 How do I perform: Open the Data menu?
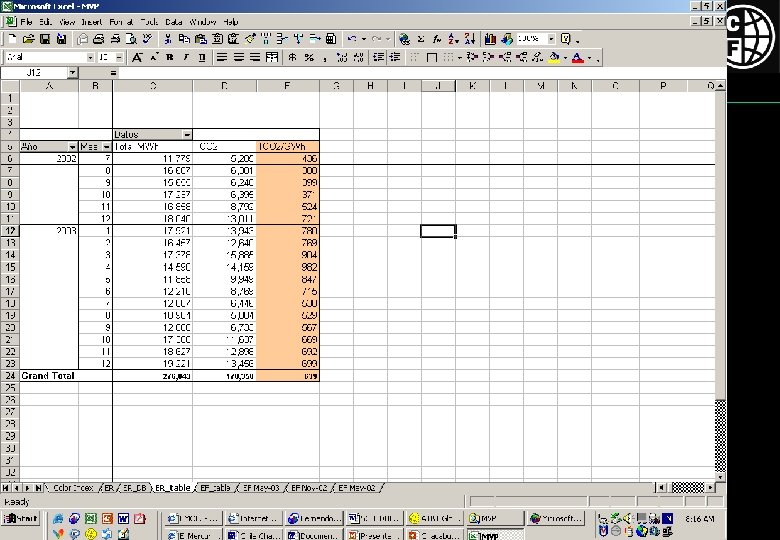pos(174,22)
